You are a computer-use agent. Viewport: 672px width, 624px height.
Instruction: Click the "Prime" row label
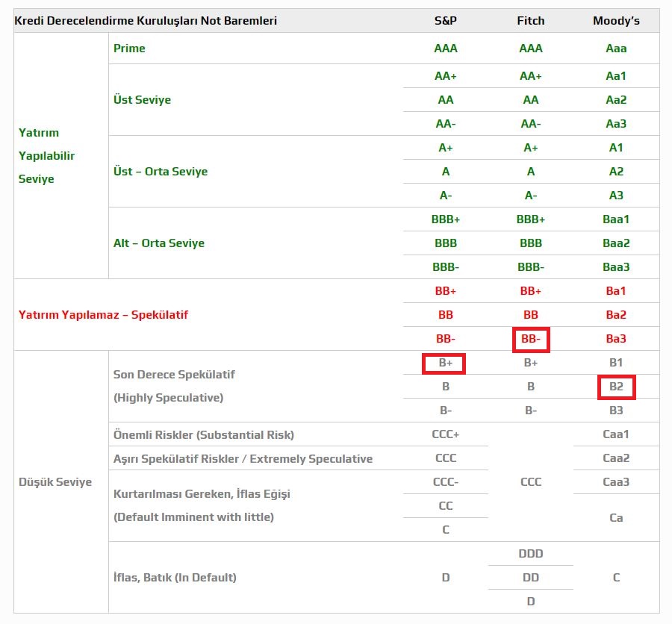click(x=129, y=48)
